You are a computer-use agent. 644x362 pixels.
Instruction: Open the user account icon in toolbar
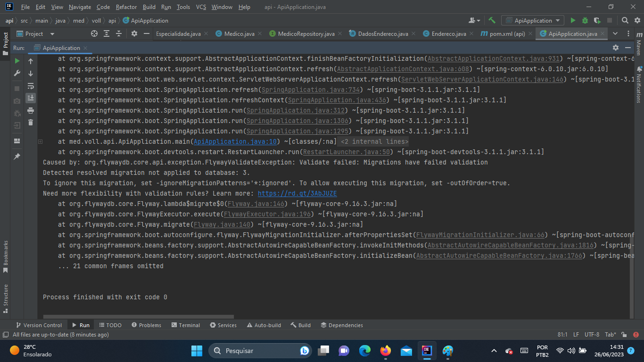[474, 20]
